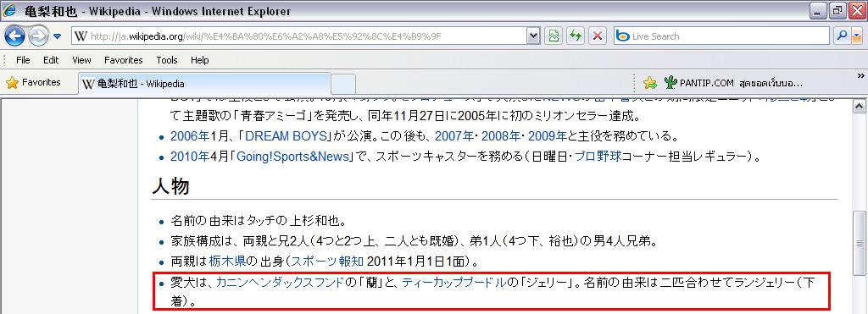
Task: Open the ティーカッププードル link
Action: (454, 283)
